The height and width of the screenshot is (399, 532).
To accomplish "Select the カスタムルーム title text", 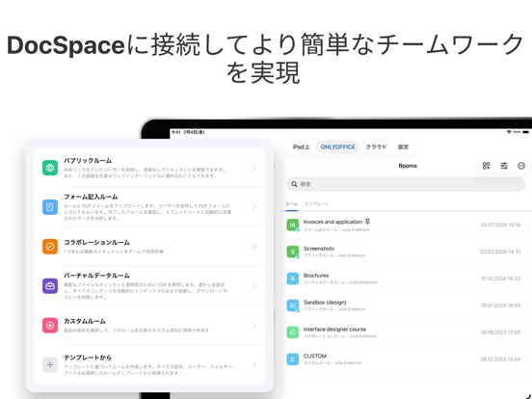I will [85, 321].
